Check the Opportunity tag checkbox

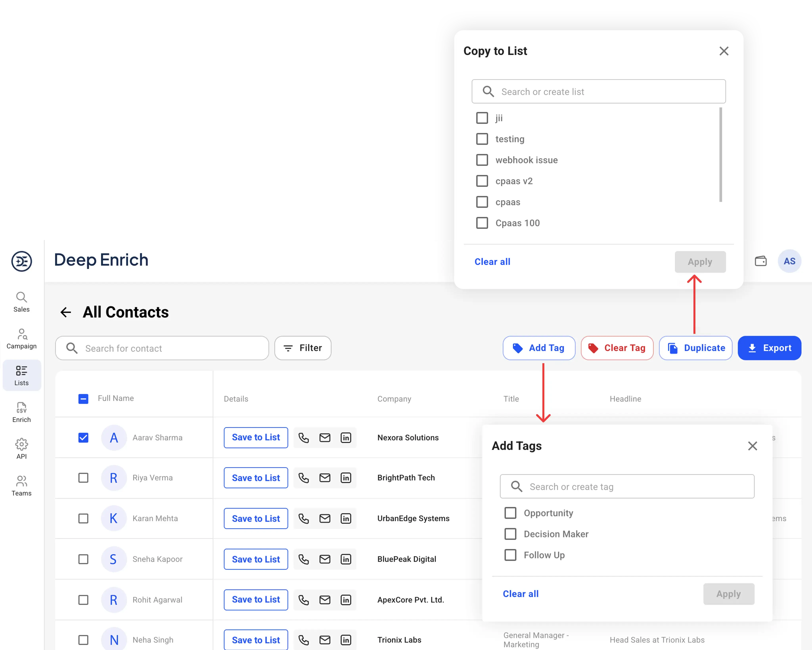click(510, 513)
